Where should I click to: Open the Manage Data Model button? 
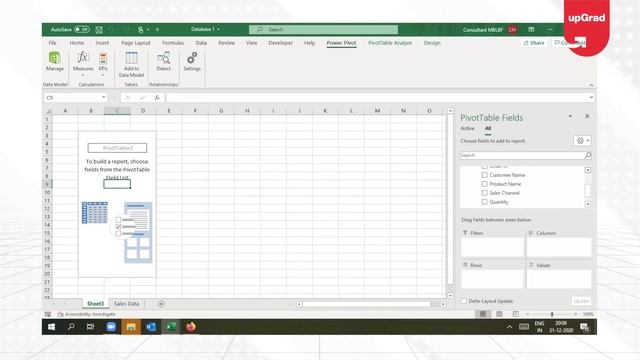pos(55,62)
